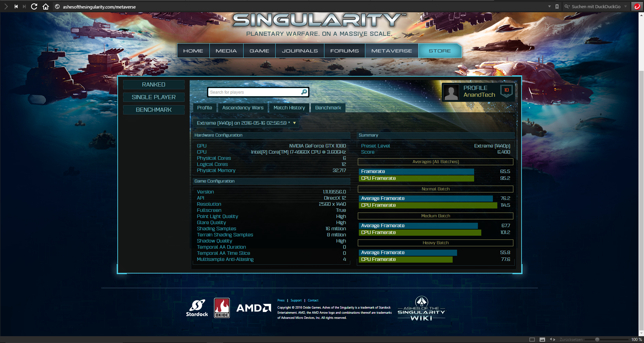
Task: Switch to the Match History tab
Action: (289, 108)
